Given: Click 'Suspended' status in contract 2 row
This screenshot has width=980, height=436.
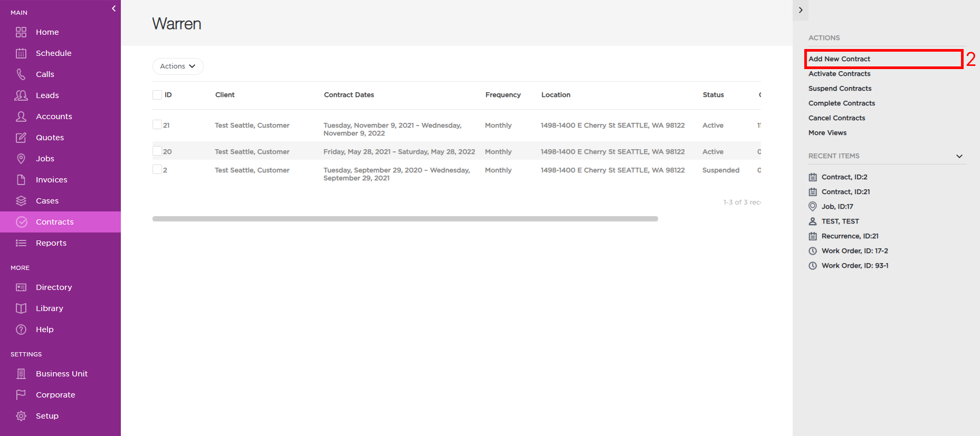Looking at the screenshot, I should click(720, 170).
